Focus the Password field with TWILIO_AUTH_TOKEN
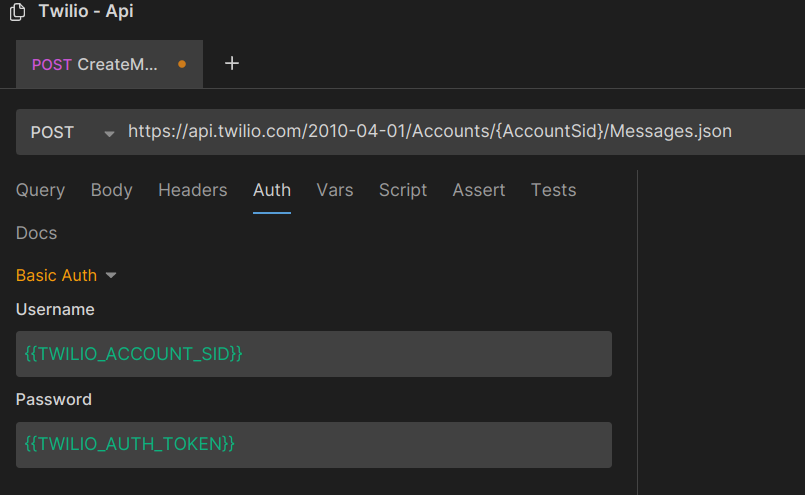The width and height of the screenshot is (805, 495). tap(314, 445)
